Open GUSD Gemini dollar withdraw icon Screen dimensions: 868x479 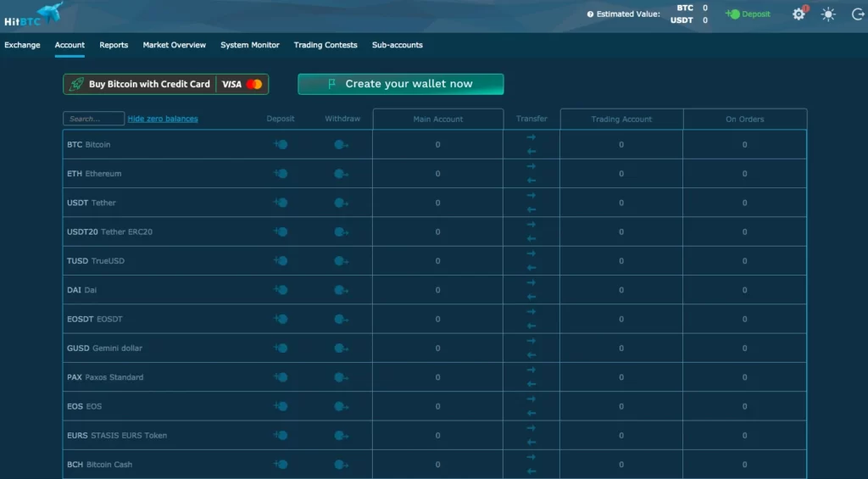pos(341,348)
